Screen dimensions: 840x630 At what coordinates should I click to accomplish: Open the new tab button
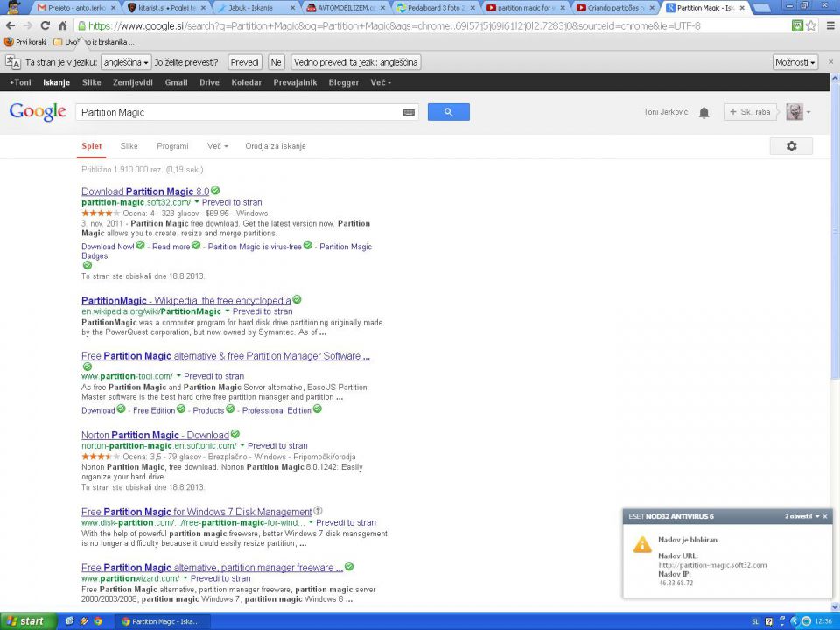tap(763, 8)
